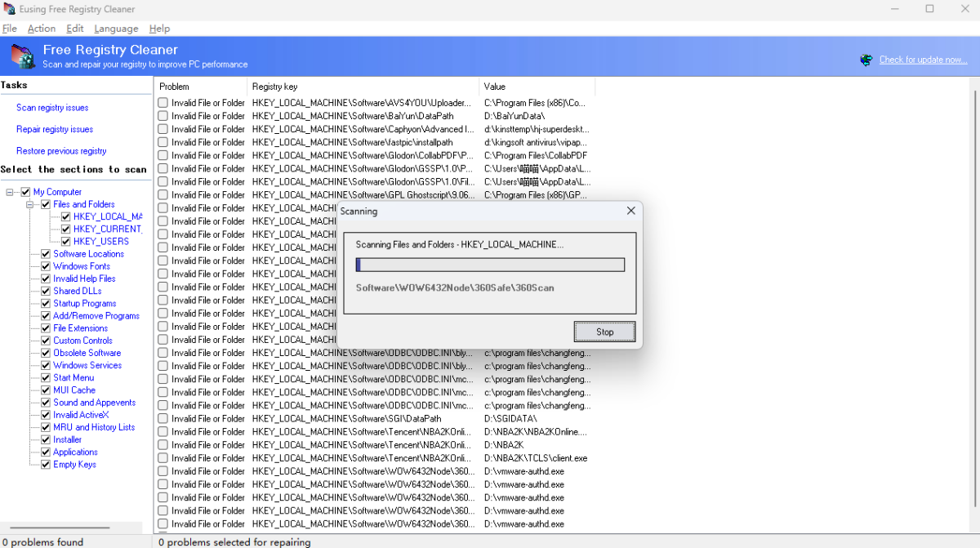Open the Help menu
The width and height of the screenshot is (980, 548).
tap(159, 28)
